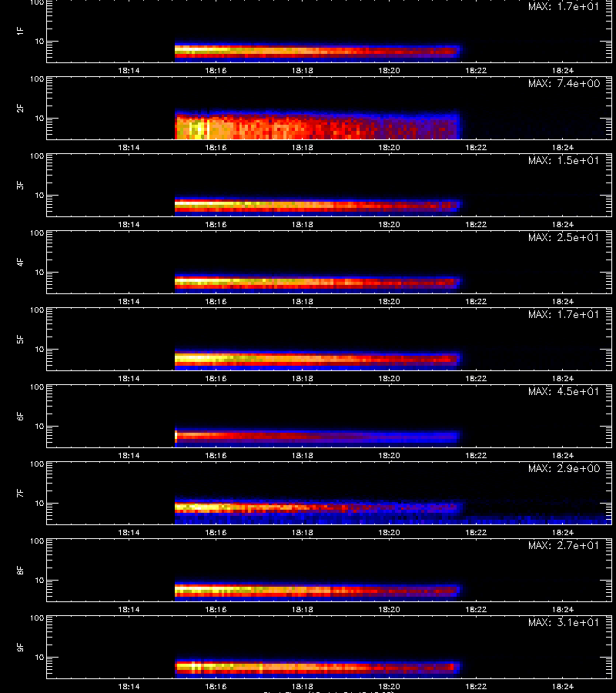Click the 18:14 tick under the 1F panel
The image size is (616, 693).
coord(129,70)
